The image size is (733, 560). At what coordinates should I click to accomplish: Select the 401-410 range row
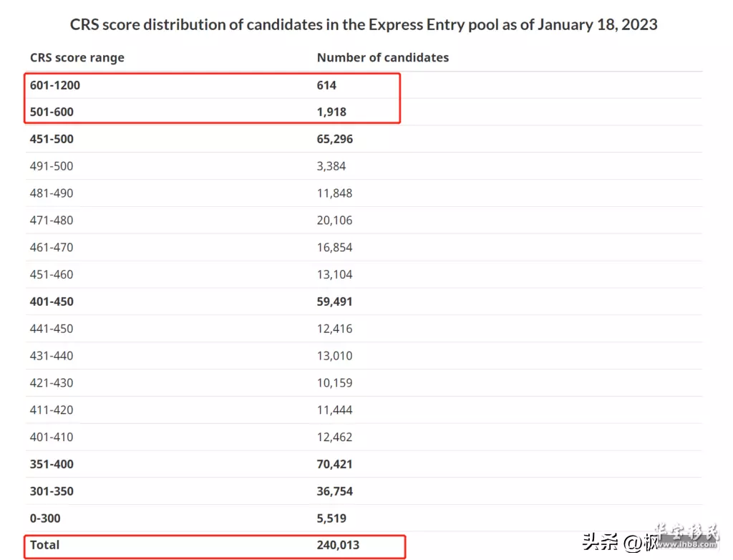[x=364, y=438]
